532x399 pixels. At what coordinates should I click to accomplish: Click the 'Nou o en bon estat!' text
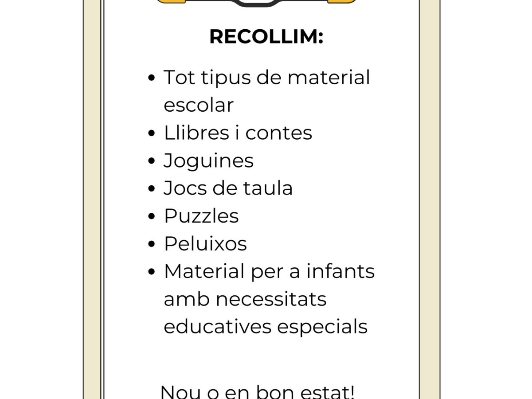(x=257, y=391)
